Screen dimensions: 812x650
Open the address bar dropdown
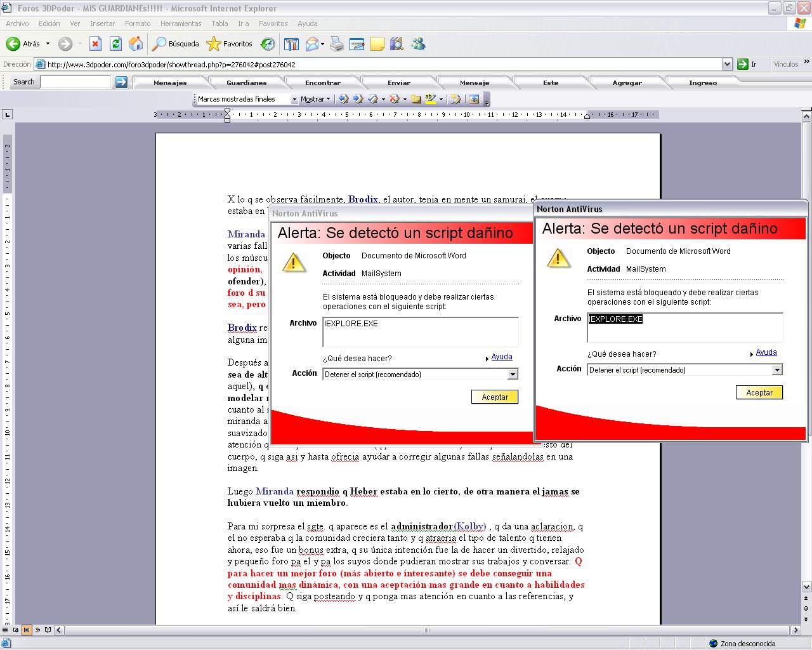click(728, 64)
